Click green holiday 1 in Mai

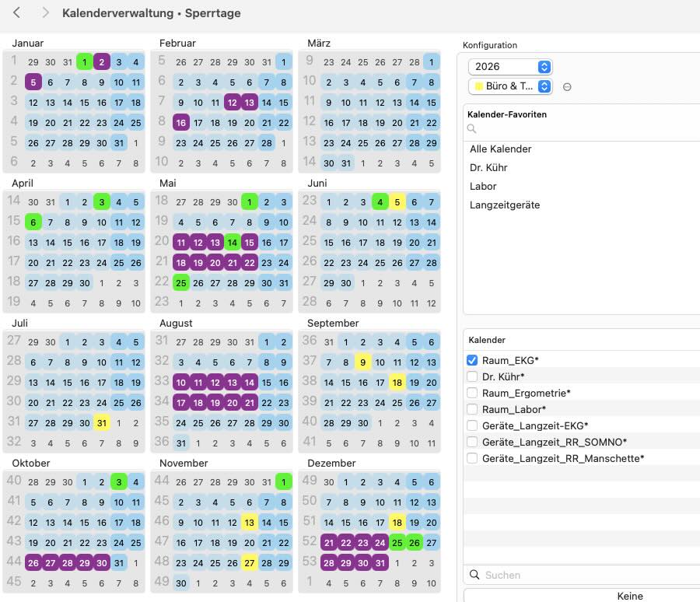click(x=249, y=202)
